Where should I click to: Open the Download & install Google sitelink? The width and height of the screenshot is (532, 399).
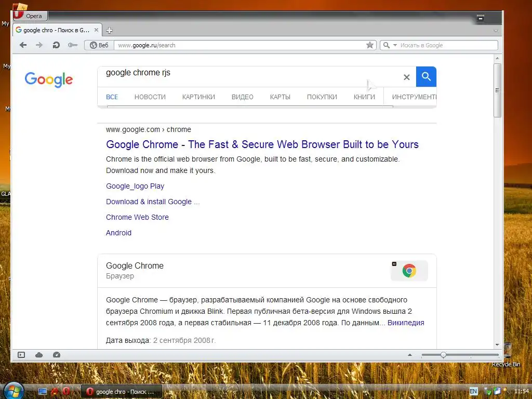153,202
